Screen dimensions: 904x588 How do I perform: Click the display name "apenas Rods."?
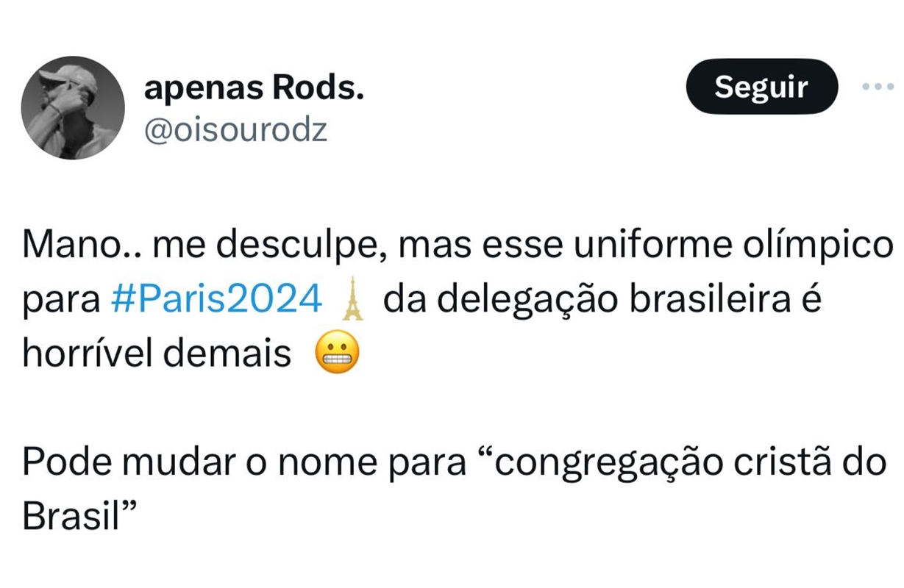[254, 90]
